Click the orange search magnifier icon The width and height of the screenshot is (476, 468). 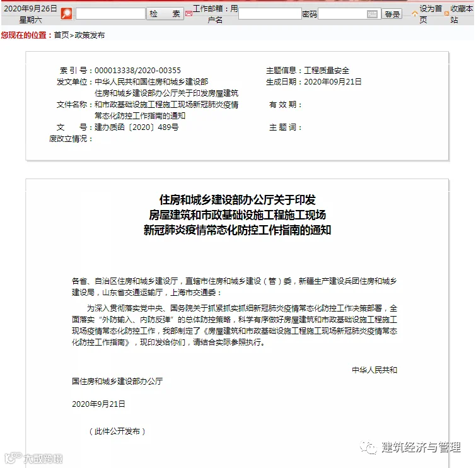pos(66,14)
